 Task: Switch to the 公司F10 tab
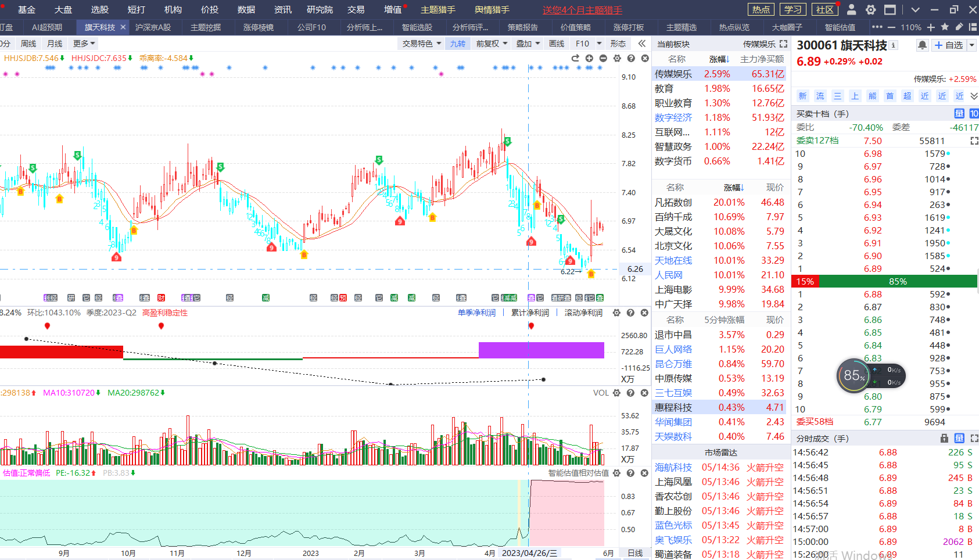pos(311,27)
